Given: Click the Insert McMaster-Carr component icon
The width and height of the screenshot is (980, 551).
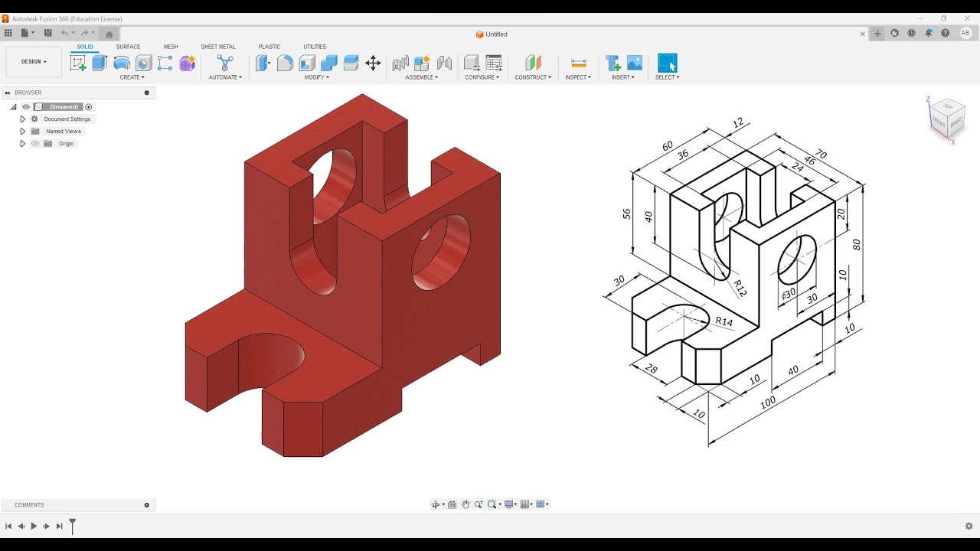Looking at the screenshot, I should (x=612, y=63).
